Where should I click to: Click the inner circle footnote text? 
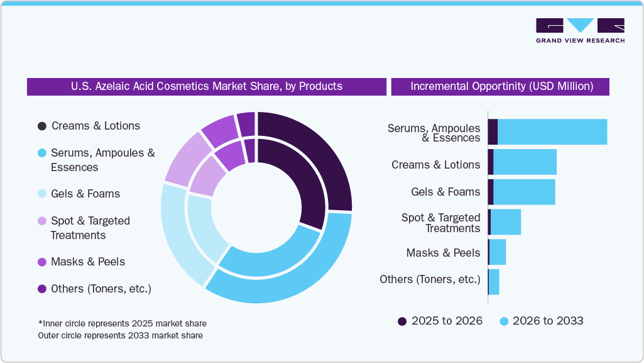pyautogui.click(x=123, y=323)
